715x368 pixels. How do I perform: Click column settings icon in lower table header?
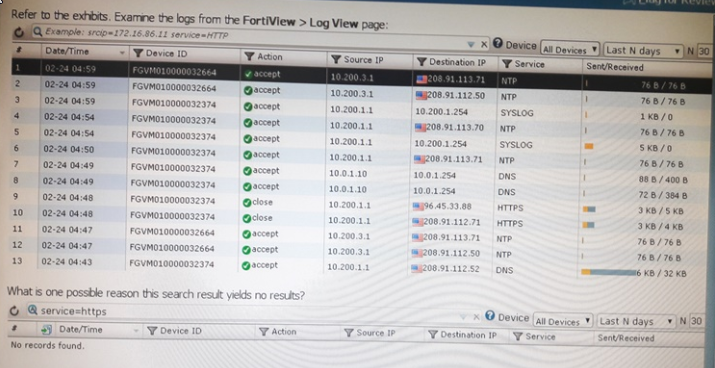47,329
